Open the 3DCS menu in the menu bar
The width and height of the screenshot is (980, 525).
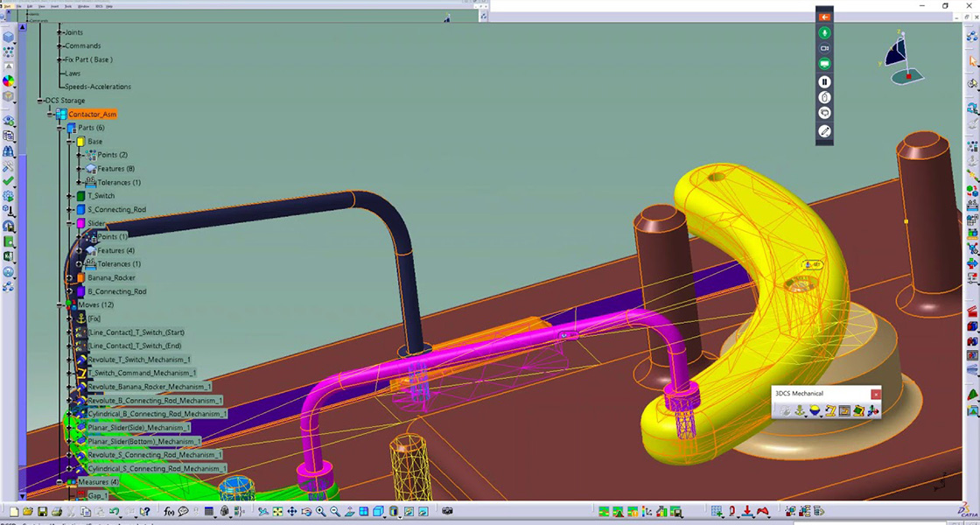pyautogui.click(x=97, y=6)
